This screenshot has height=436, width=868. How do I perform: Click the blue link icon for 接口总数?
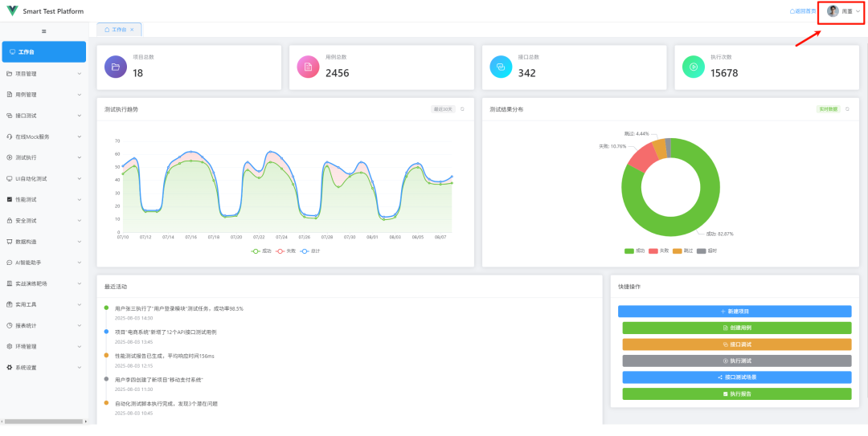(501, 67)
